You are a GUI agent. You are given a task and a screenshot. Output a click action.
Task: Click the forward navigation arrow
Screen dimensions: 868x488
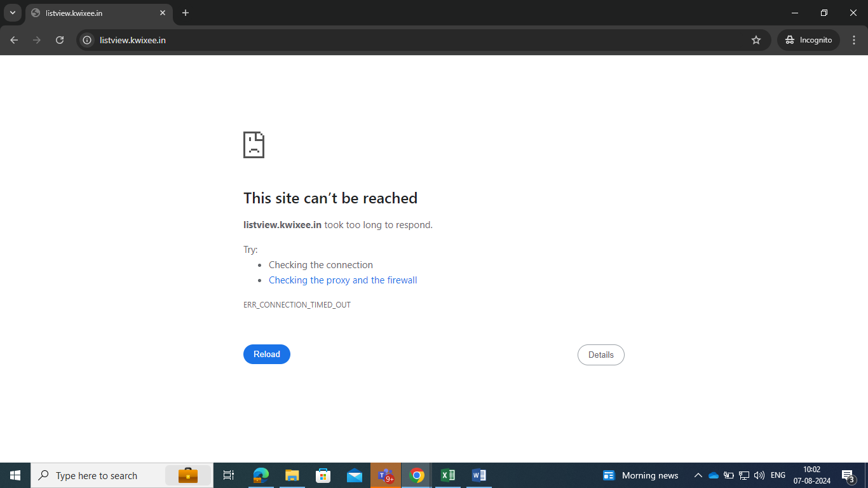pyautogui.click(x=37, y=40)
